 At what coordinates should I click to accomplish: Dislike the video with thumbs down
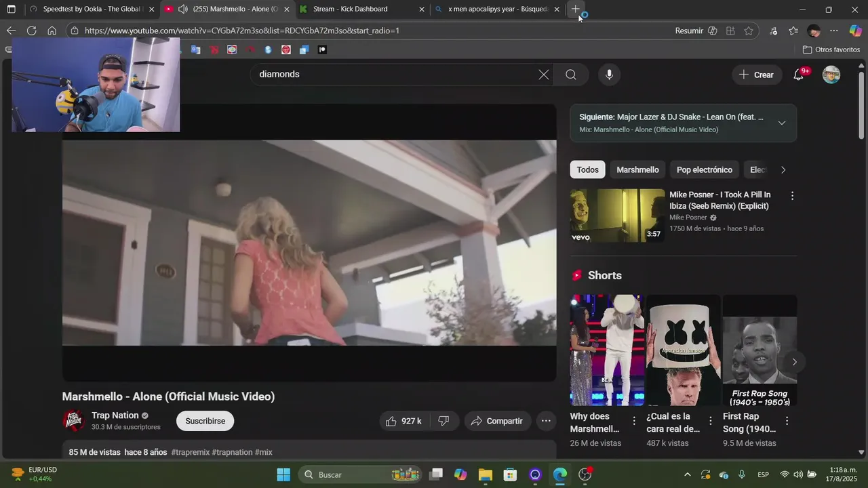click(x=443, y=421)
